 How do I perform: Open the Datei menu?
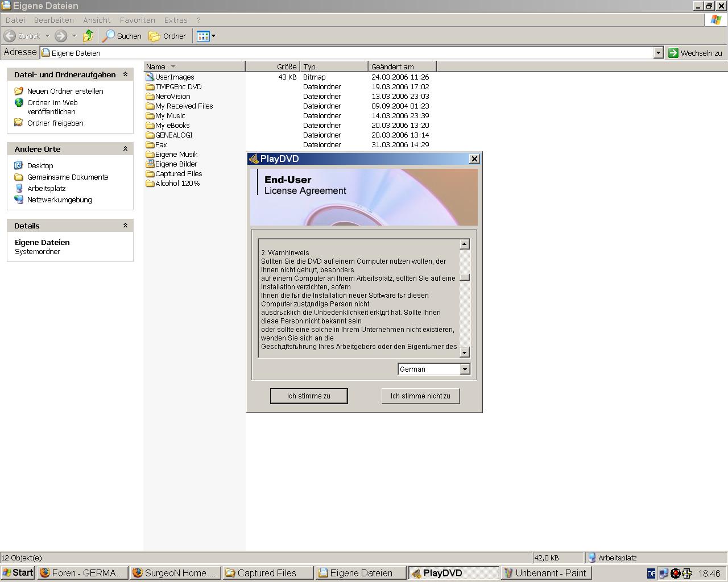15,20
